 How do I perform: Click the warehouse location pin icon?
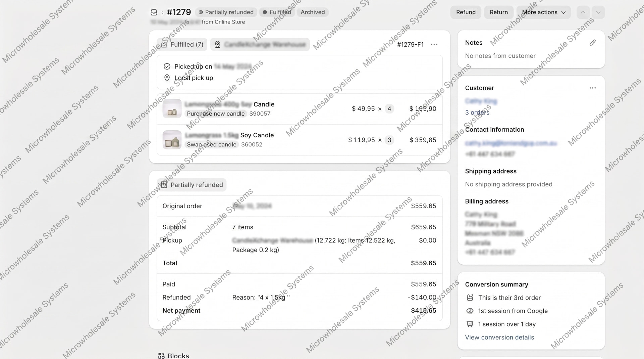[x=217, y=45]
